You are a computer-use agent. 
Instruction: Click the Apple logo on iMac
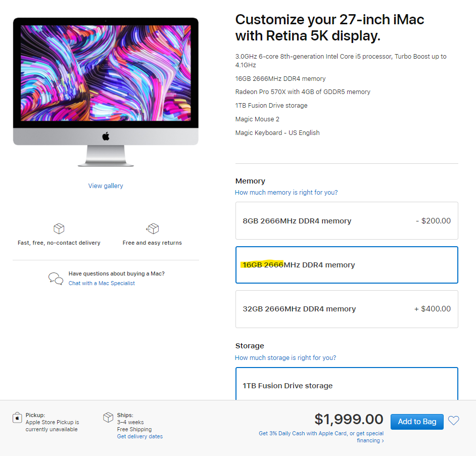click(106, 136)
